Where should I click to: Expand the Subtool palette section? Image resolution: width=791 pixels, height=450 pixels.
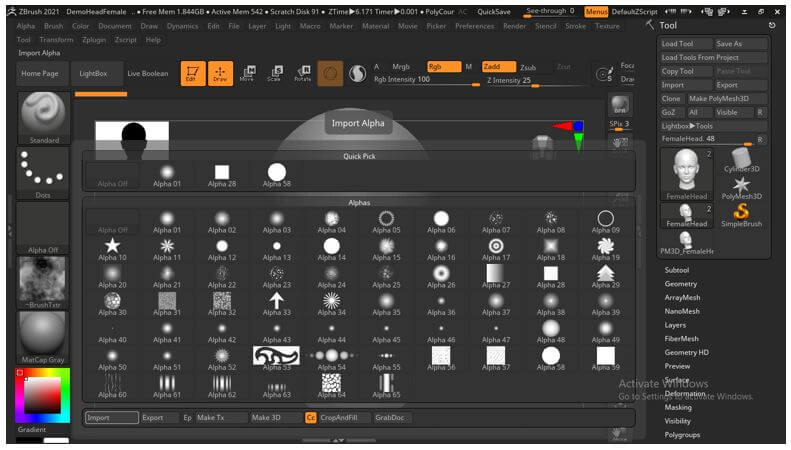676,270
